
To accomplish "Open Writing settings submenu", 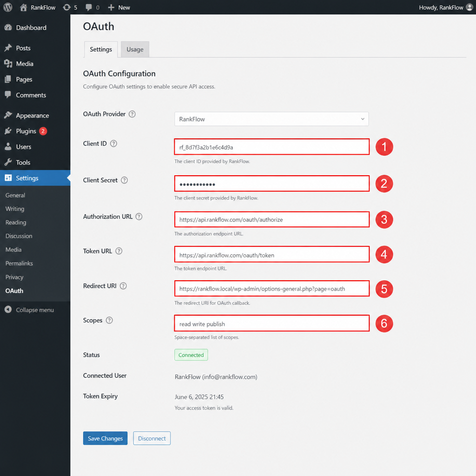I will point(15,209).
